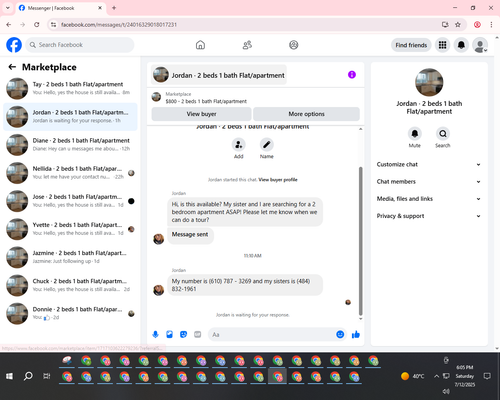500x400 pixels.
Task: Open emoji picker in message box
Action: (x=340, y=334)
